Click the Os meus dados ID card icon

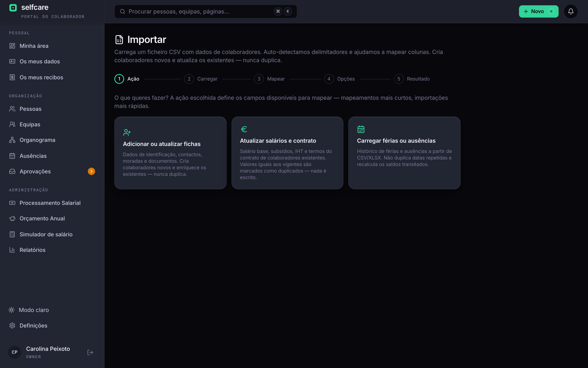pyautogui.click(x=12, y=61)
